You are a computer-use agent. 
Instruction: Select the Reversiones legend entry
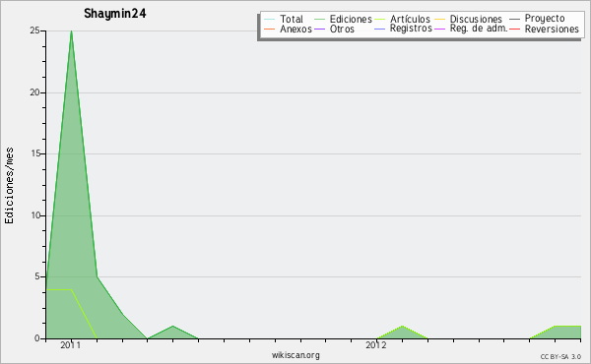[x=552, y=29]
